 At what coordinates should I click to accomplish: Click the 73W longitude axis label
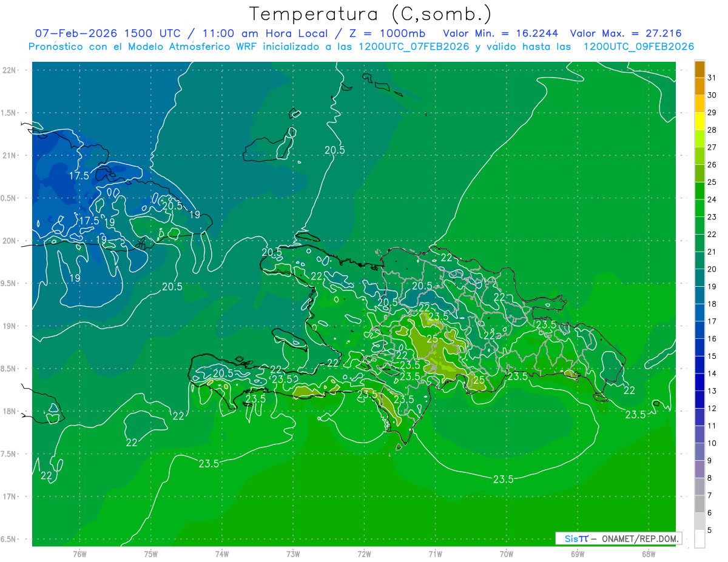coord(293,554)
